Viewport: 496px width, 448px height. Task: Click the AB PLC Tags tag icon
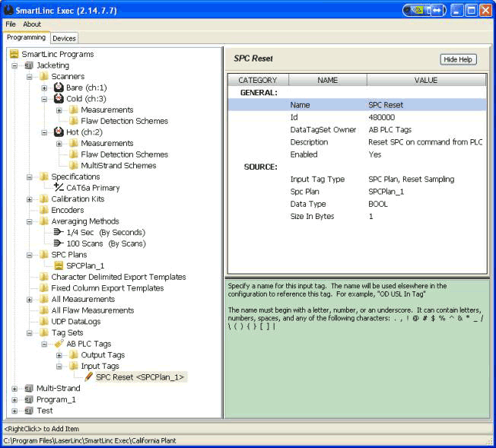click(x=59, y=344)
